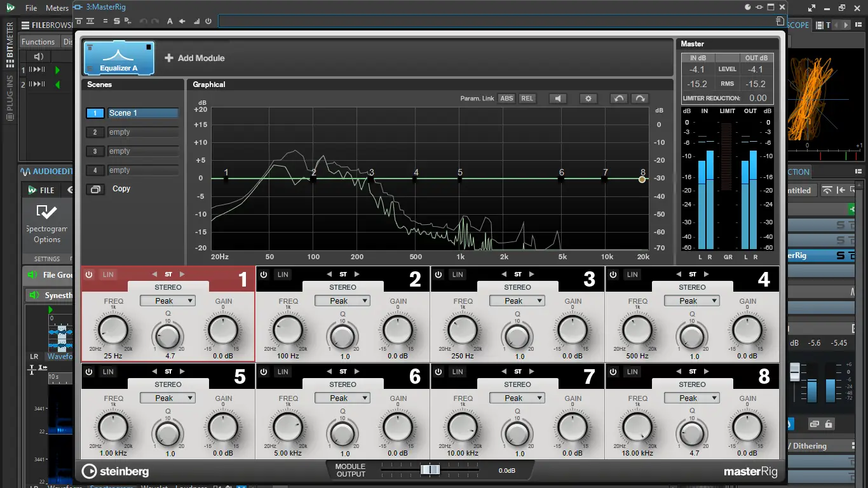Click the band 1 FREQ knob
The image size is (868, 488).
113,330
